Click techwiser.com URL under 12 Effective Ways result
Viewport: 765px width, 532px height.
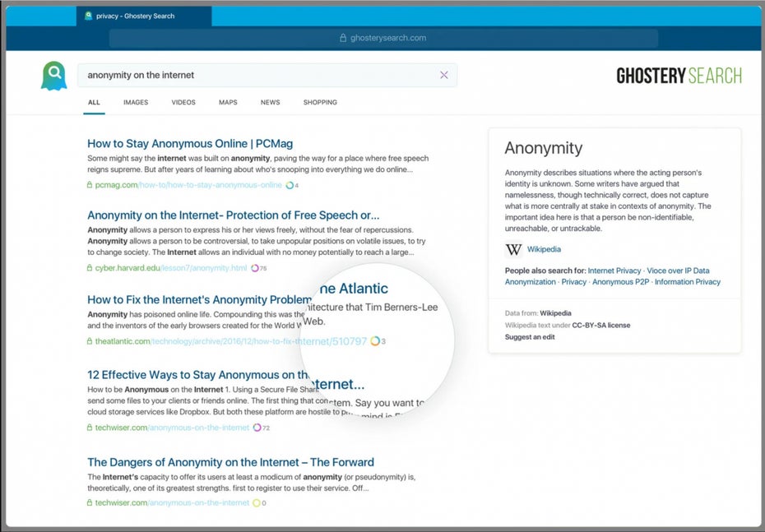pos(172,428)
